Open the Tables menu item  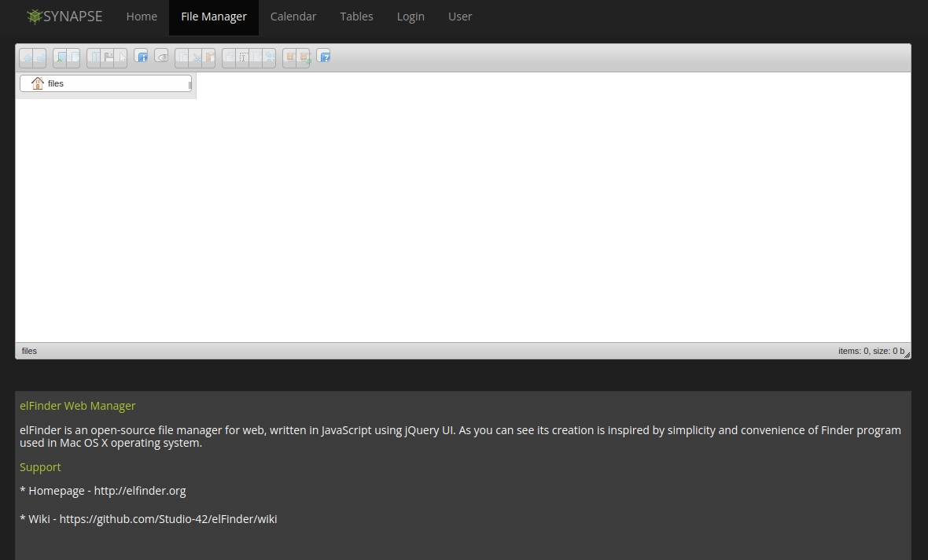pos(356,17)
